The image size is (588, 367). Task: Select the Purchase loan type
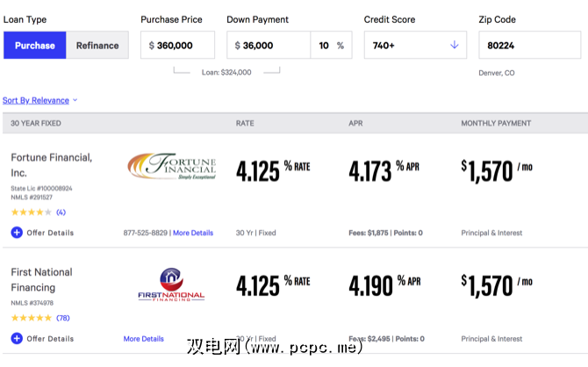pos(35,45)
